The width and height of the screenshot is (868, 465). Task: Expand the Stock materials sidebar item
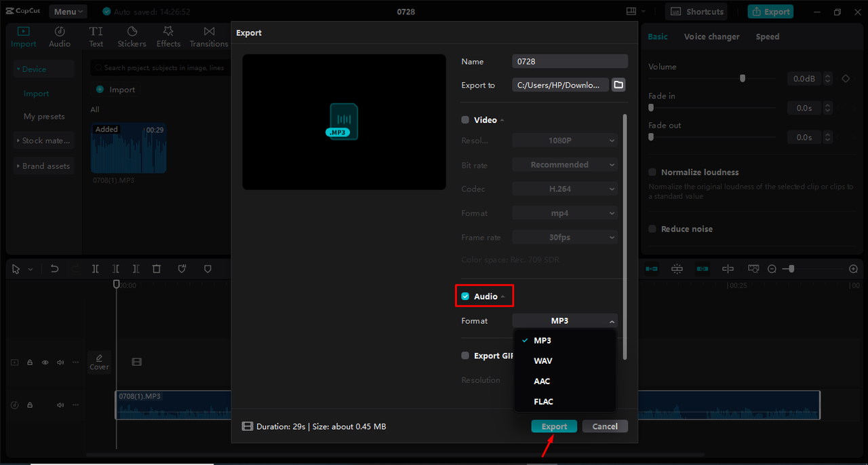click(x=44, y=141)
